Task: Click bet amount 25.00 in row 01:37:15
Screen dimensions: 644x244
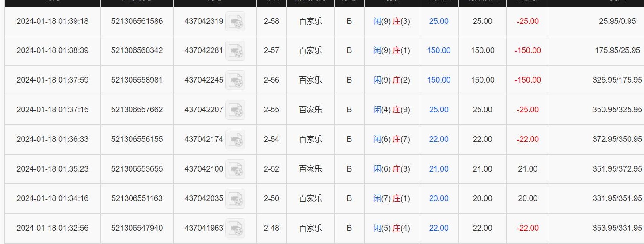Action: pos(438,110)
